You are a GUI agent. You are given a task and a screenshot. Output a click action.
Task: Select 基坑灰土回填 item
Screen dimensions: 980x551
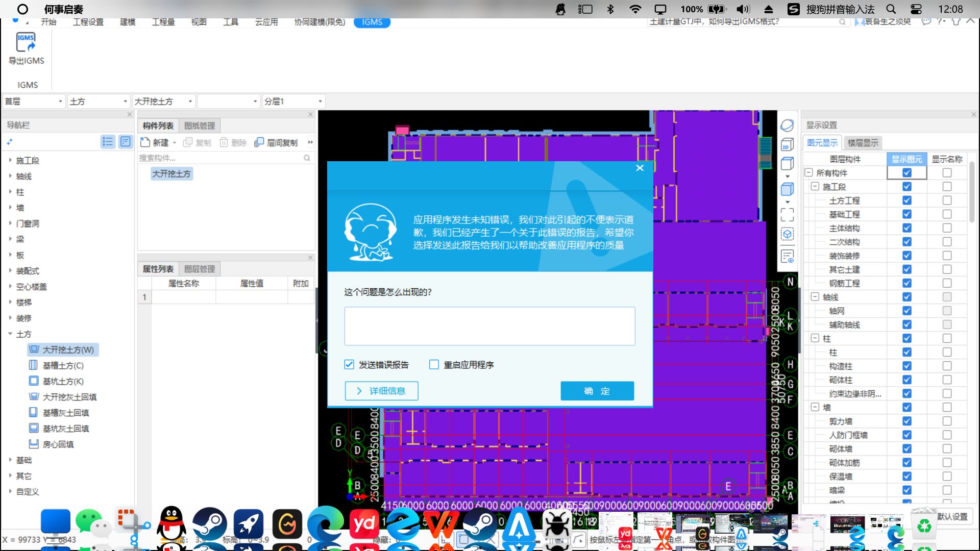(59, 429)
